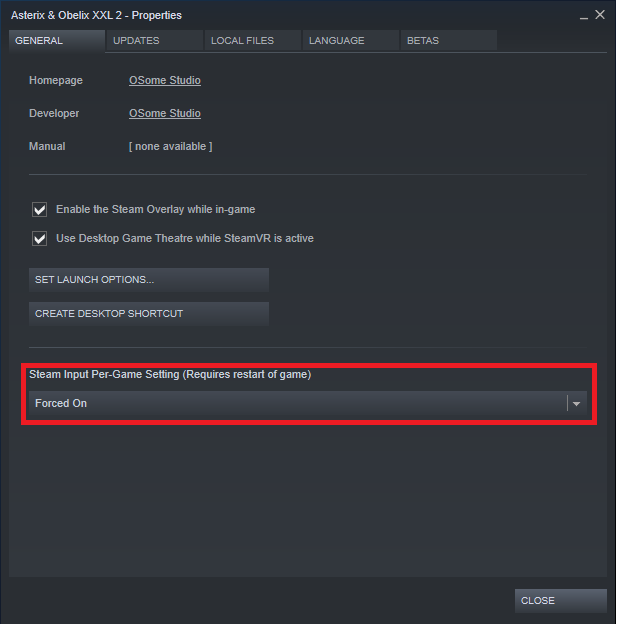Open the Forced On Steam Input dropdown
The image size is (617, 624).
pyautogui.click(x=308, y=403)
